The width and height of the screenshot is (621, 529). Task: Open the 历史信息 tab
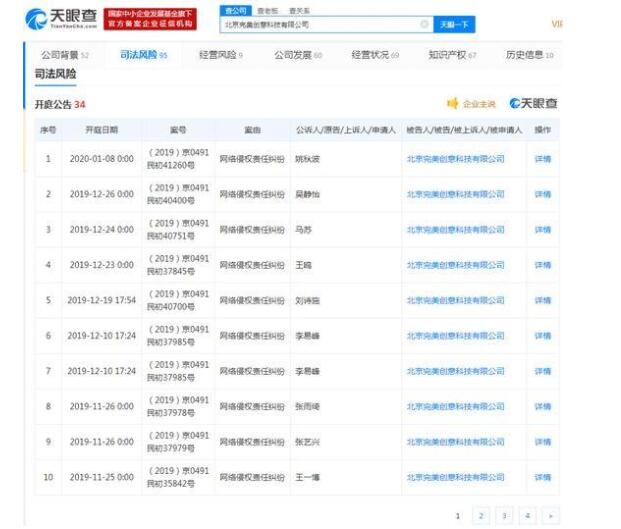point(530,55)
